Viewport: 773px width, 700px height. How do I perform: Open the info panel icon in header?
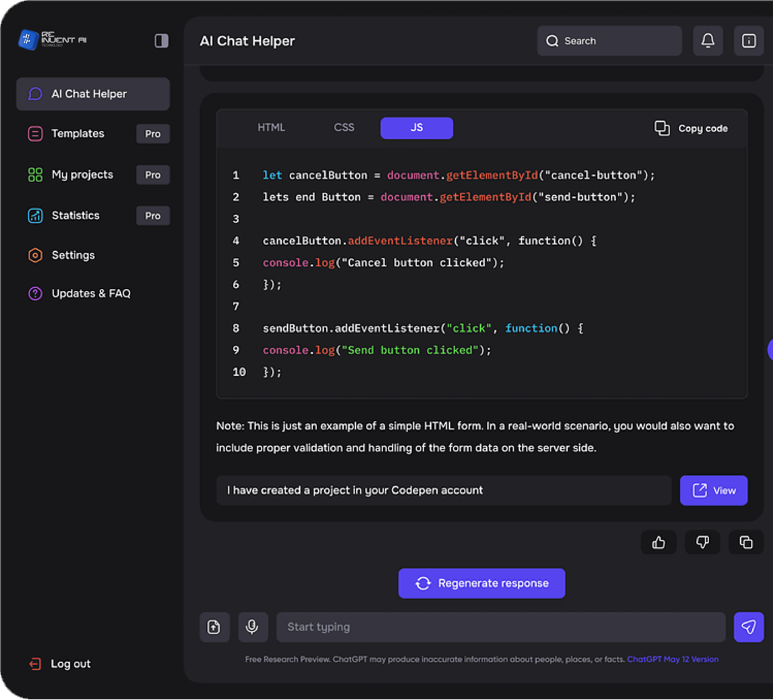click(x=748, y=41)
